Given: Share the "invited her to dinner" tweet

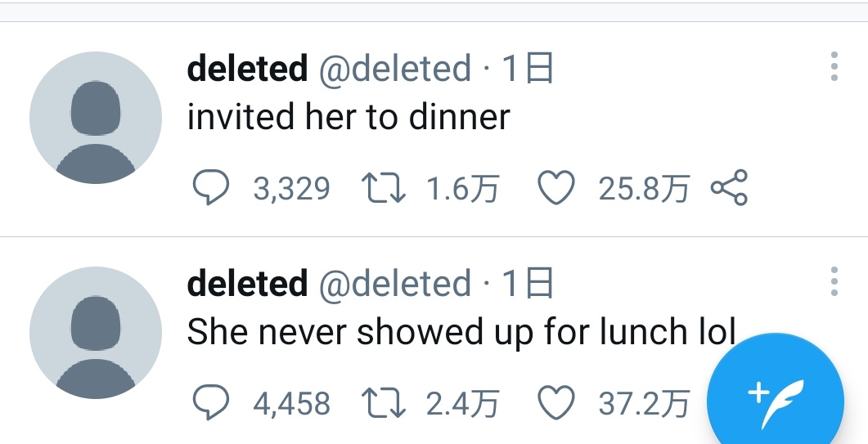Looking at the screenshot, I should tap(729, 189).
